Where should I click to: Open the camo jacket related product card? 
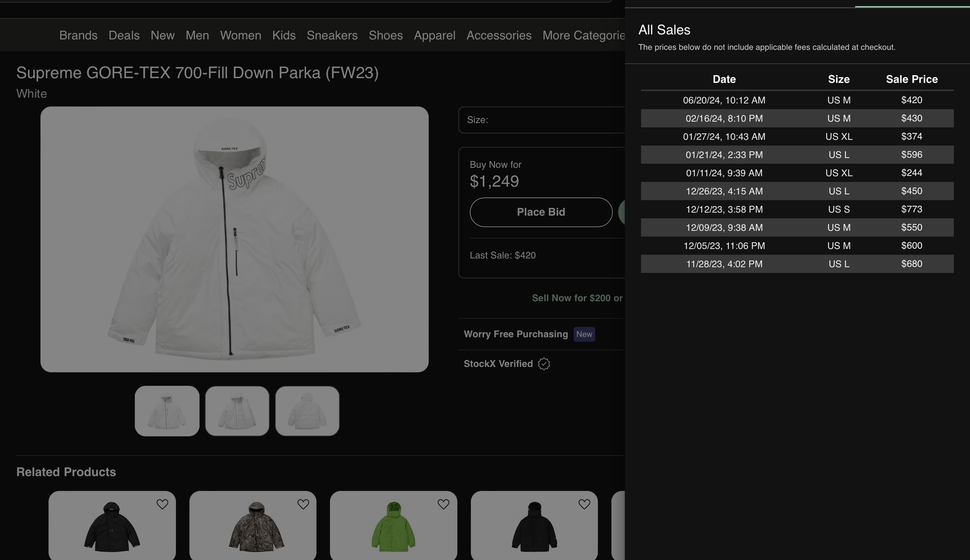[x=253, y=525]
